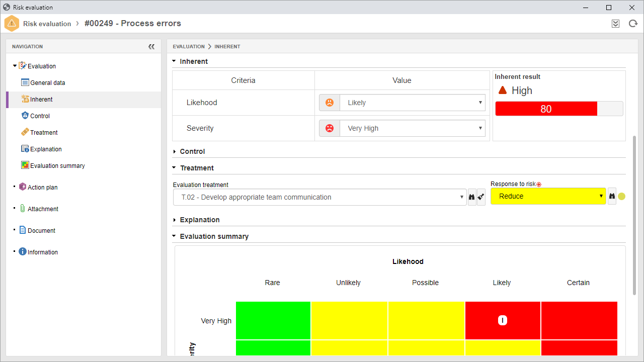Open the Document navigation item

[41, 230]
